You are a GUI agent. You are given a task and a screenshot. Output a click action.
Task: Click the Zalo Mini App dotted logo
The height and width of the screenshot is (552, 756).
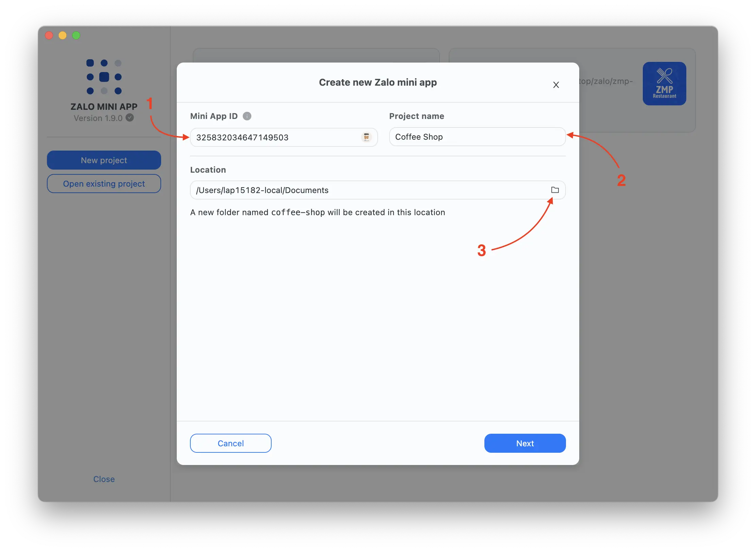pyautogui.click(x=104, y=77)
